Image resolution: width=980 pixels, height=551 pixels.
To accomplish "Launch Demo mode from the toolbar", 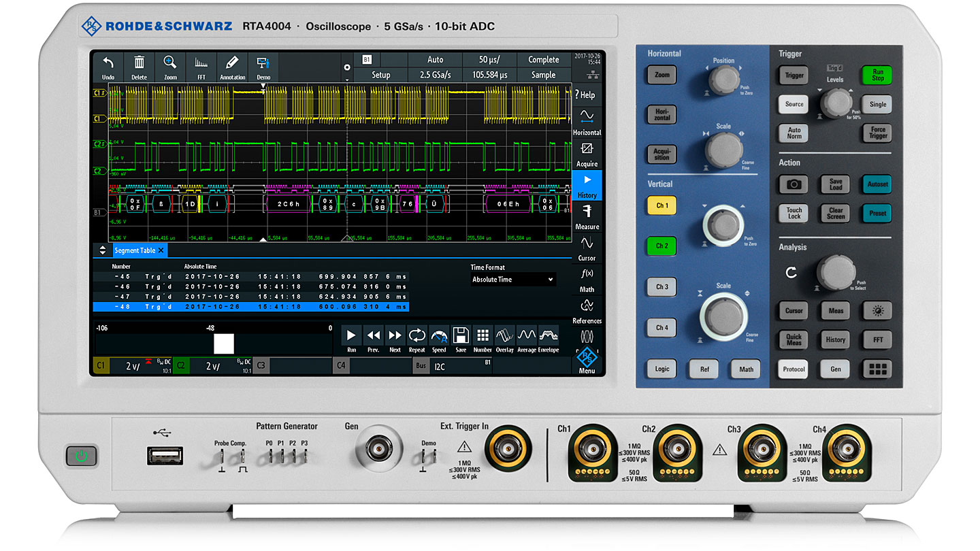I will pyautogui.click(x=263, y=67).
